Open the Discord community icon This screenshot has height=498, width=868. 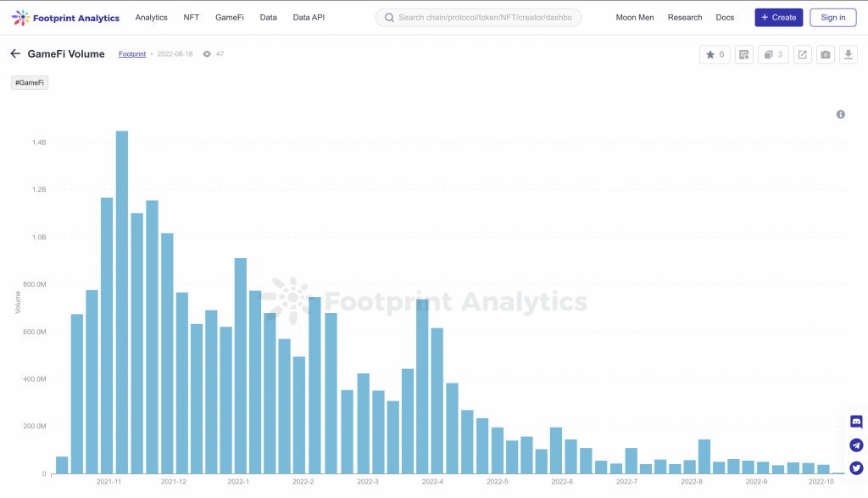(856, 422)
